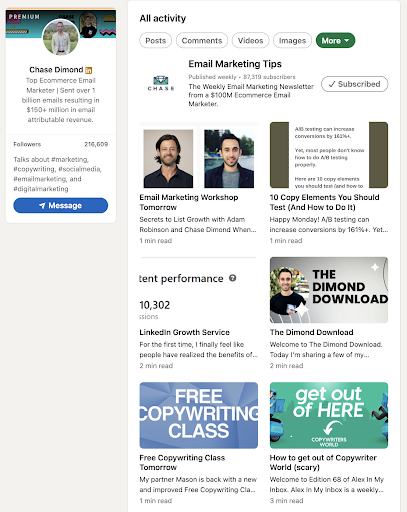Click the paper plane icon on Message

(42, 205)
